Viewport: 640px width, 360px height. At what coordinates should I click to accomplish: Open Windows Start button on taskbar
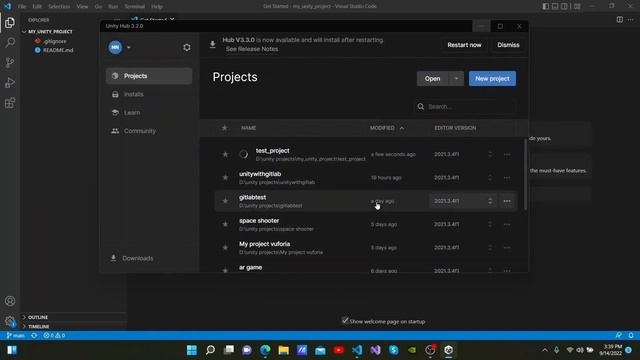191,350
